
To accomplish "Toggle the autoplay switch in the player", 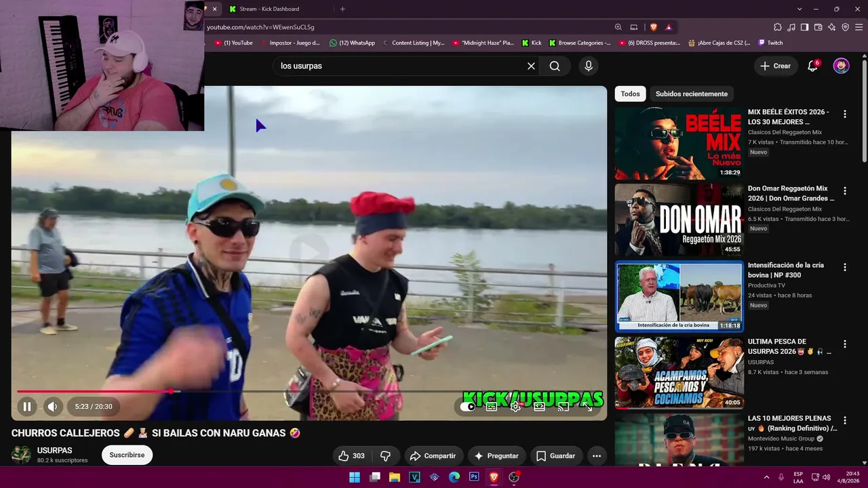I will tap(468, 407).
